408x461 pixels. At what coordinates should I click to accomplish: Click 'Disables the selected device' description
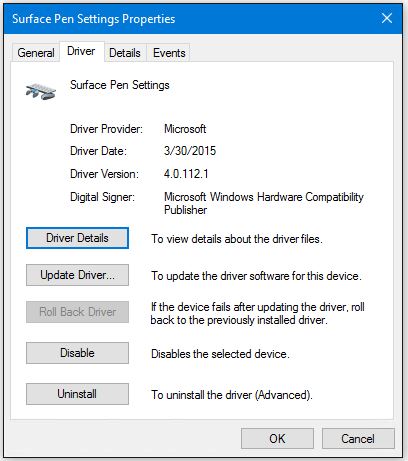[x=220, y=354]
